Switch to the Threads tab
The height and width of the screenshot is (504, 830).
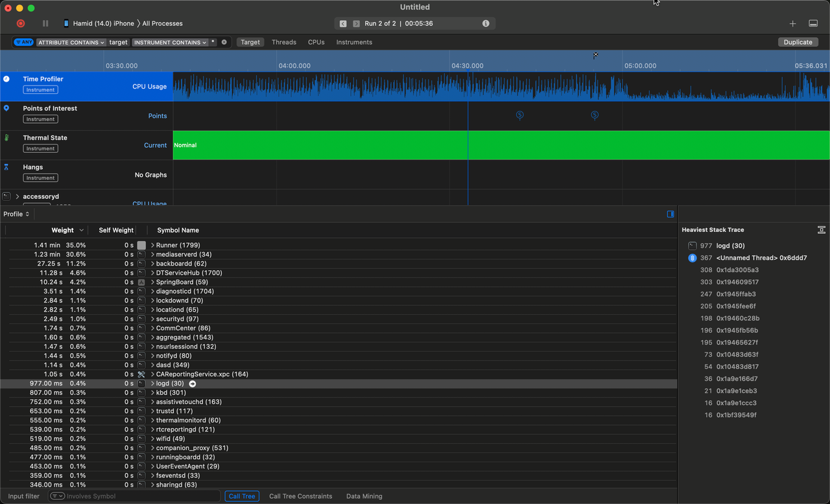click(284, 42)
